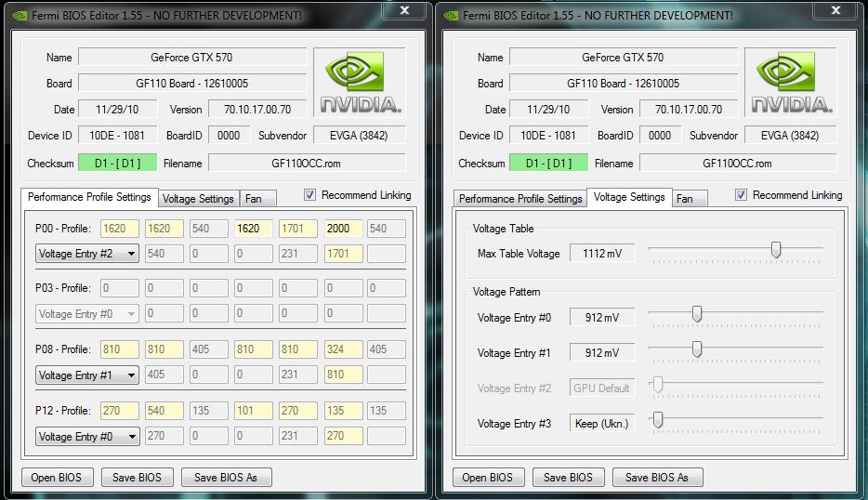Open the P00 Voltage Entry #2 dropdown
Image resolution: width=868 pixels, height=500 pixels.
click(87, 254)
